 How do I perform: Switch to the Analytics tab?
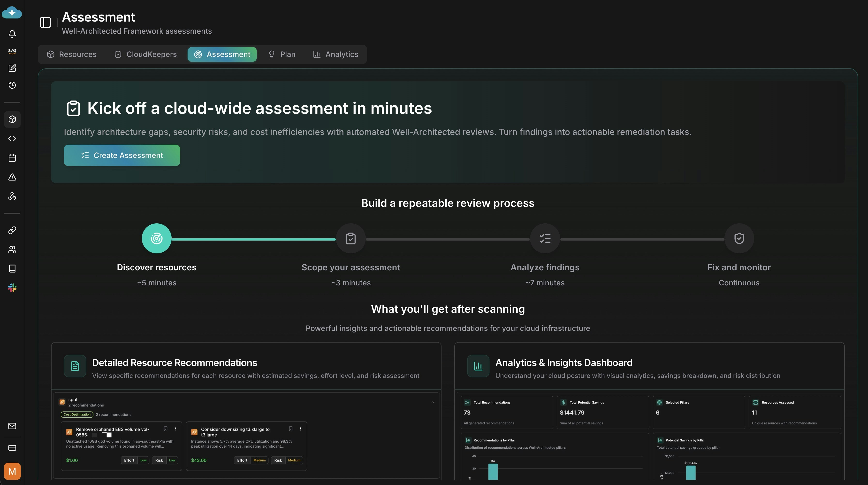pyautogui.click(x=336, y=54)
